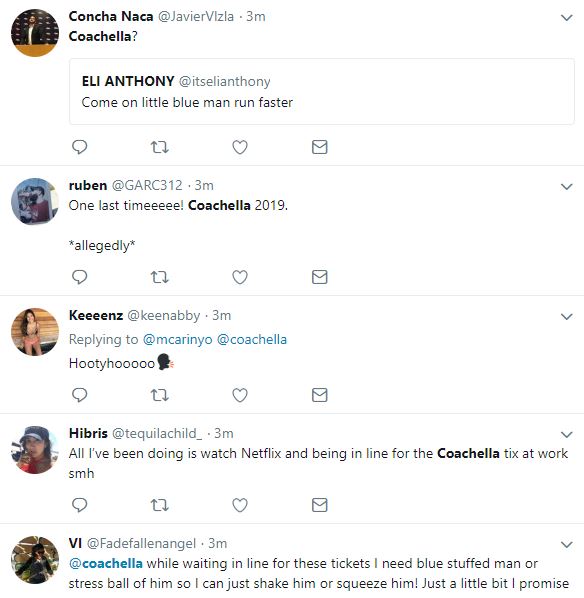Image resolution: width=584 pixels, height=598 pixels.
Task: Open Hibris's avatar thumbnail
Action: [35, 450]
